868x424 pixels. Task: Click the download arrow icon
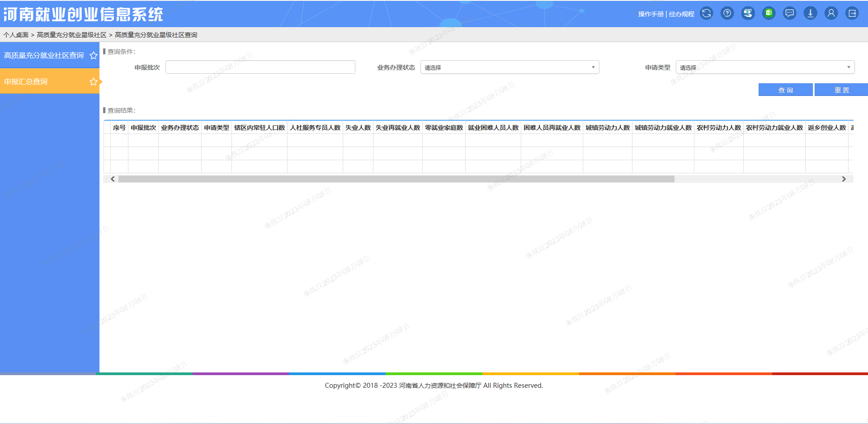810,14
